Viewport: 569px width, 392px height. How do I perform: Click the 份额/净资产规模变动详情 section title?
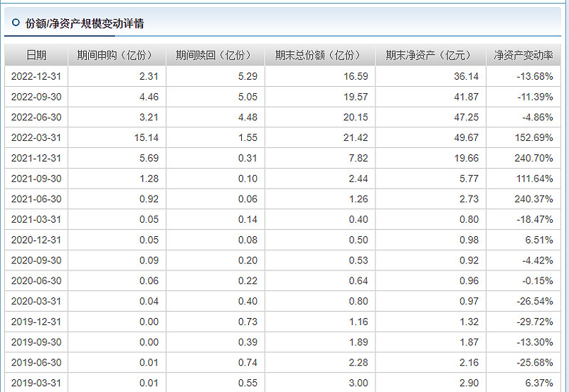(85, 23)
